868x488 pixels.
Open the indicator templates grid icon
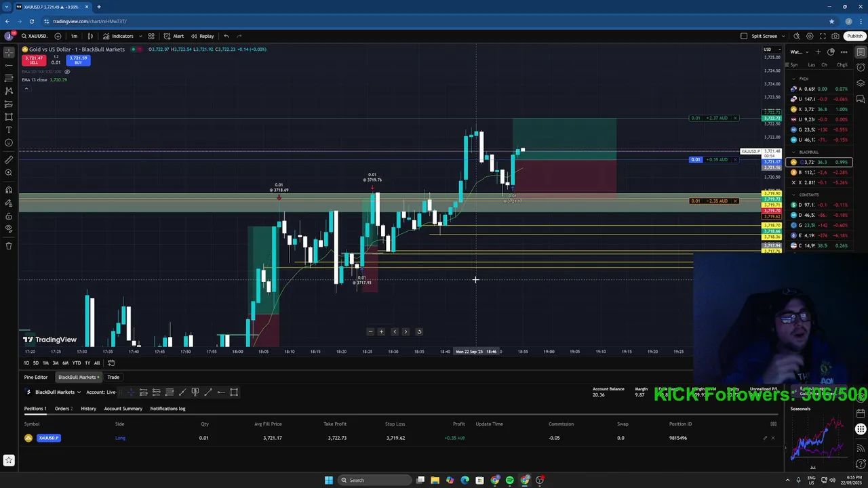pyautogui.click(x=151, y=36)
